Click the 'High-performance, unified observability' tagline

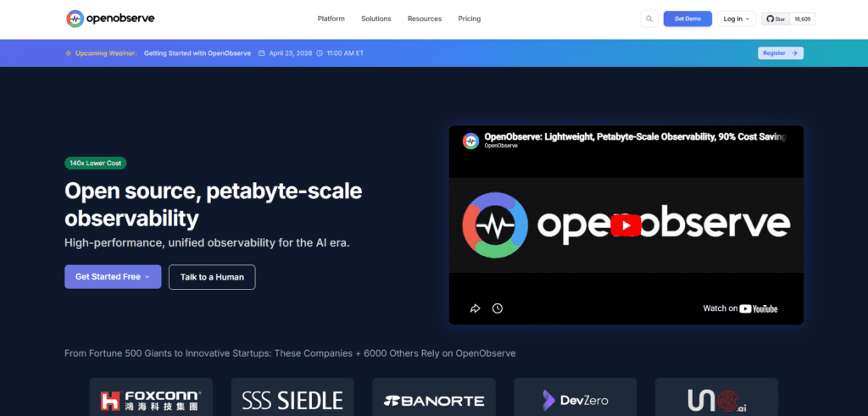tap(207, 243)
